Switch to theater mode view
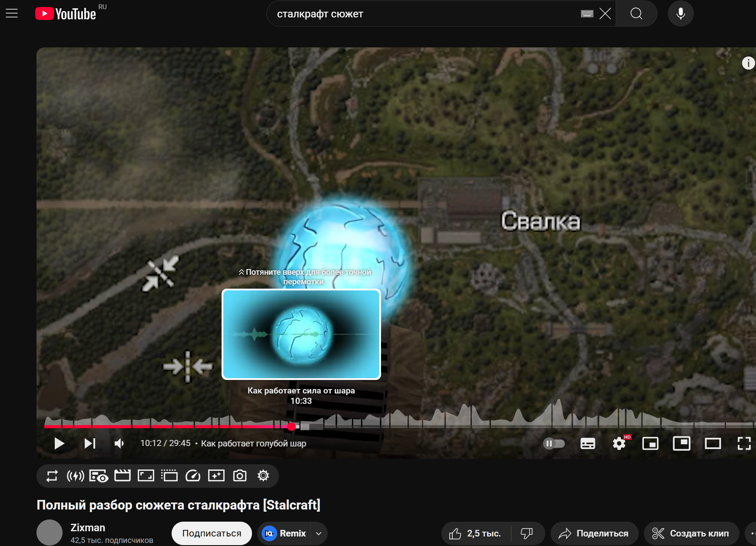The height and width of the screenshot is (546, 756). [x=713, y=443]
